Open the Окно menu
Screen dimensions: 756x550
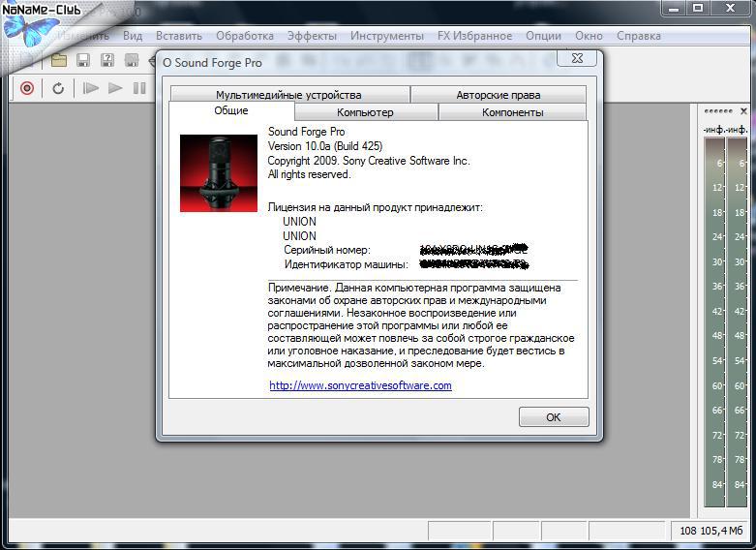click(x=589, y=36)
